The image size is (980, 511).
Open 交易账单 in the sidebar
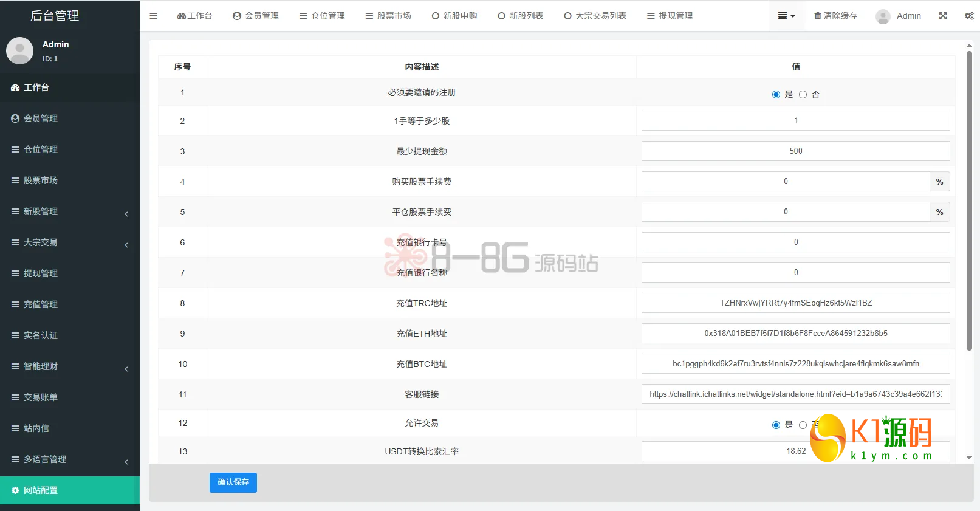point(70,397)
